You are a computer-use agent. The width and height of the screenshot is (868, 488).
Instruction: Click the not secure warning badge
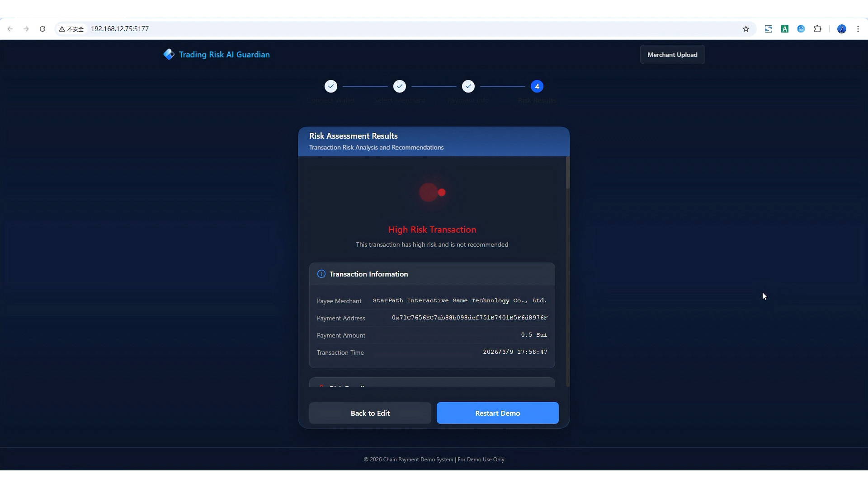coord(71,29)
